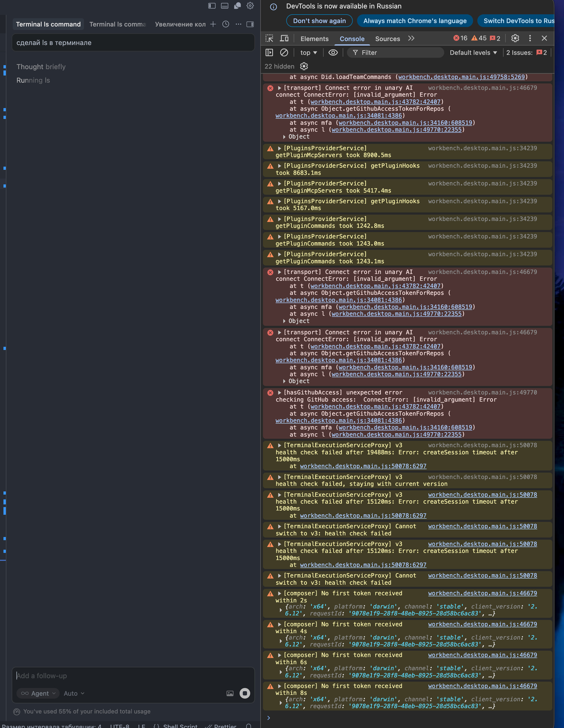Screen dimensions: 564x728
Task: Open chat history clock icon
Action: point(226,24)
